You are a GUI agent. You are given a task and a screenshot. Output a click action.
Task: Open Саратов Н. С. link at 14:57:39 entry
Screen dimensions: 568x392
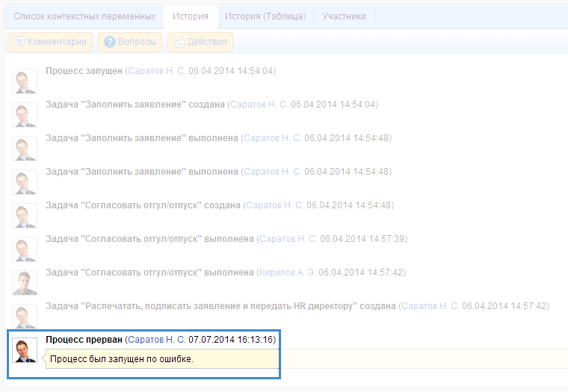click(x=288, y=239)
